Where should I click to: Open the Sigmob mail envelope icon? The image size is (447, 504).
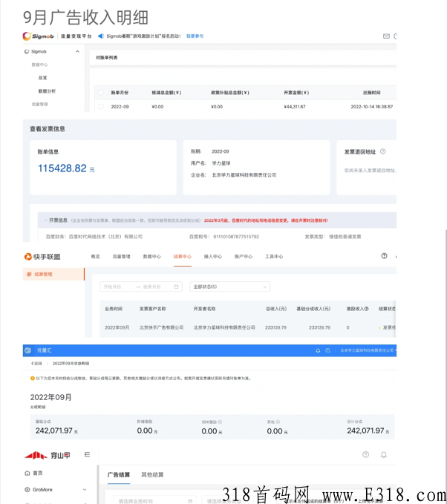tap(386, 36)
